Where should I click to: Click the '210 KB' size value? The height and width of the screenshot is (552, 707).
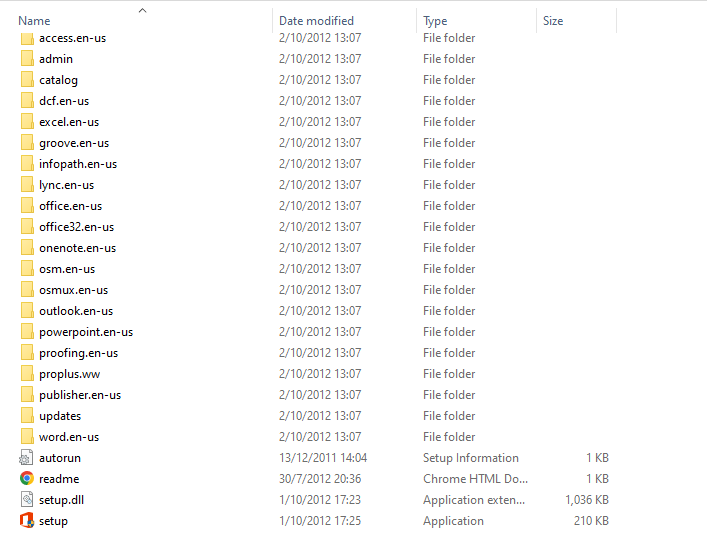(591, 520)
